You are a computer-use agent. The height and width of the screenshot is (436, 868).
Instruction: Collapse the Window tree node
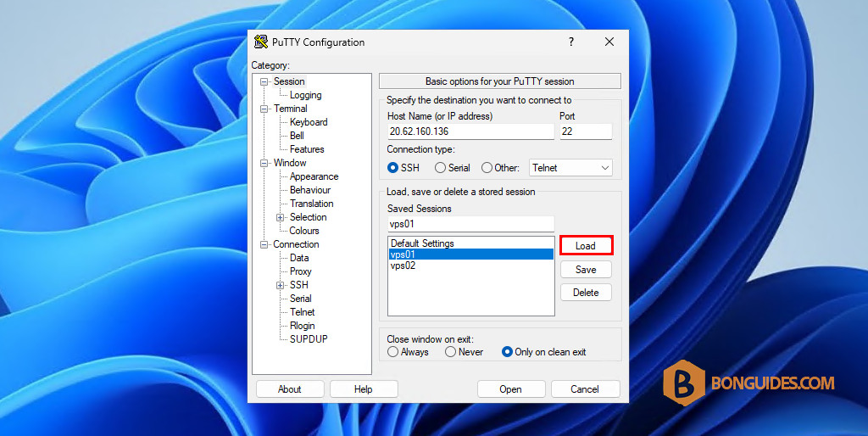point(264,164)
